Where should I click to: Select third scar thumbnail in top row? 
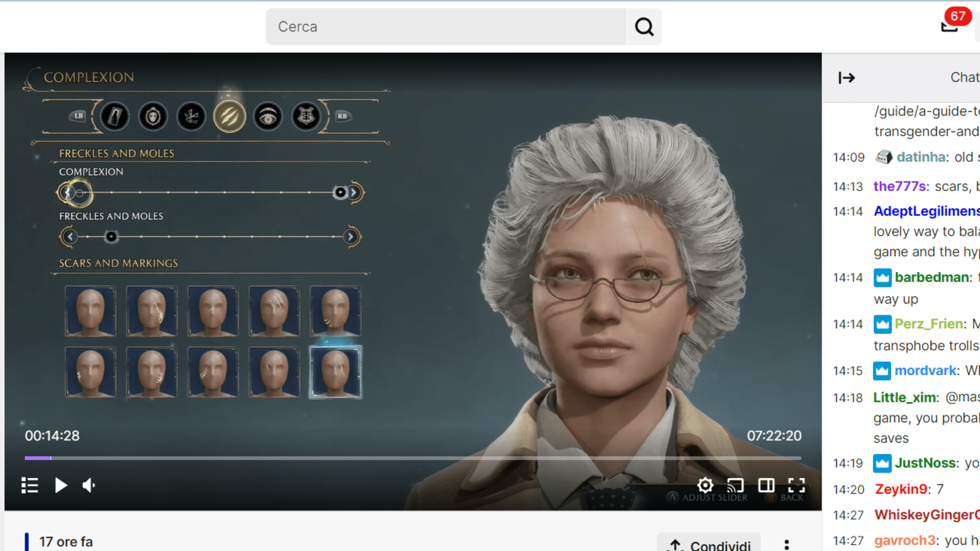tap(213, 311)
